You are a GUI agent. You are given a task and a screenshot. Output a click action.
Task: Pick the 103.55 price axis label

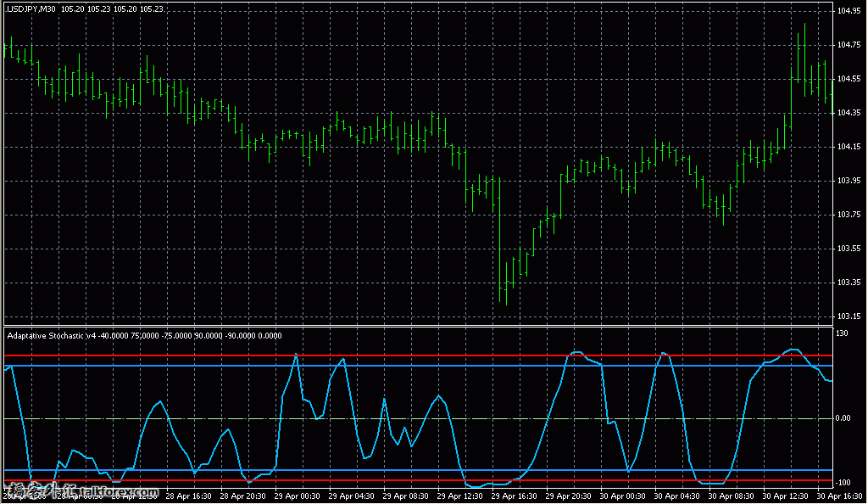(849, 249)
